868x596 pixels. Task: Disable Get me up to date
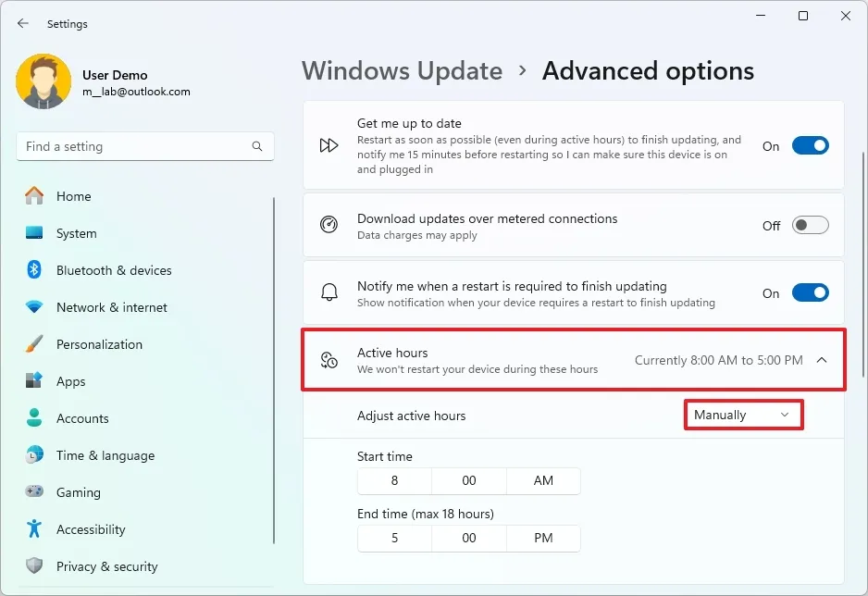point(811,145)
